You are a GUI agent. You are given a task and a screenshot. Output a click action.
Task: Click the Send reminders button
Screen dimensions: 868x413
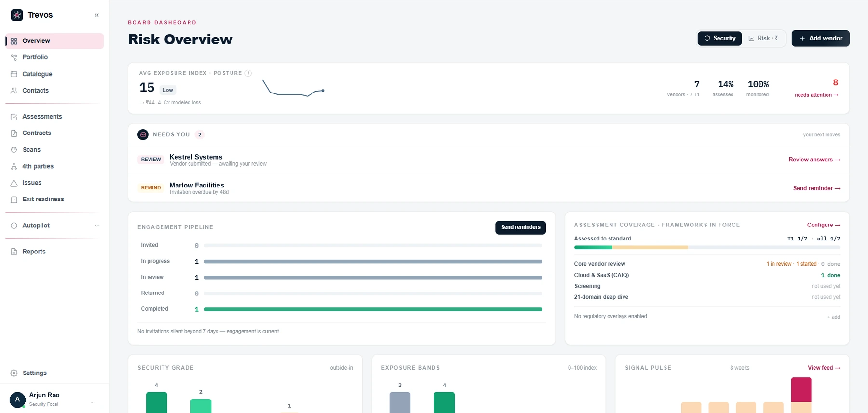pyautogui.click(x=520, y=227)
